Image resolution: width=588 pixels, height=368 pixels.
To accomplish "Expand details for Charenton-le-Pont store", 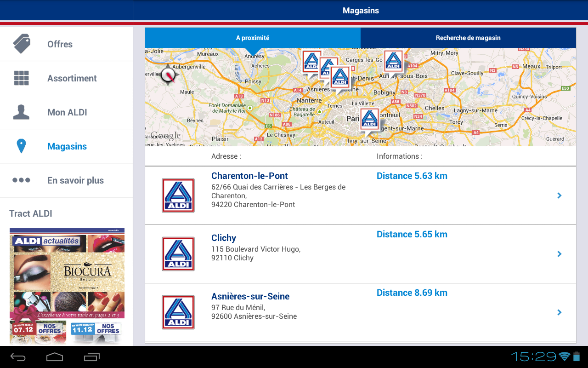I will click(559, 195).
